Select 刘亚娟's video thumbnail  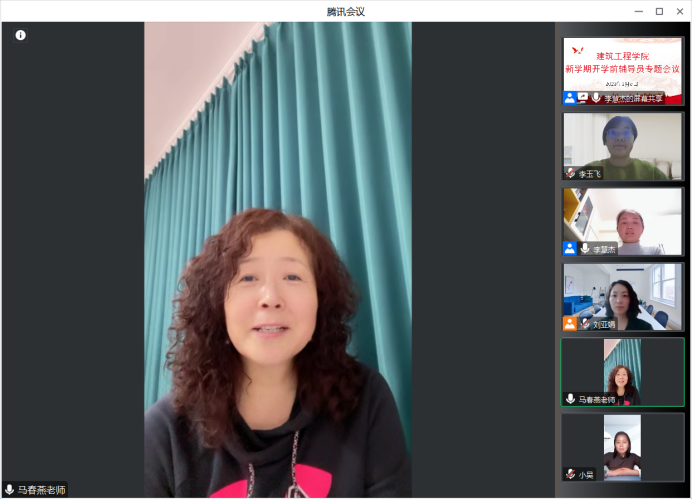622,292
